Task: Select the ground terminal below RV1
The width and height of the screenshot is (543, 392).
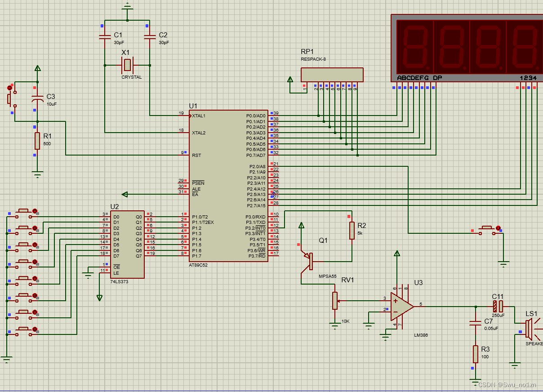Action: tap(335, 326)
